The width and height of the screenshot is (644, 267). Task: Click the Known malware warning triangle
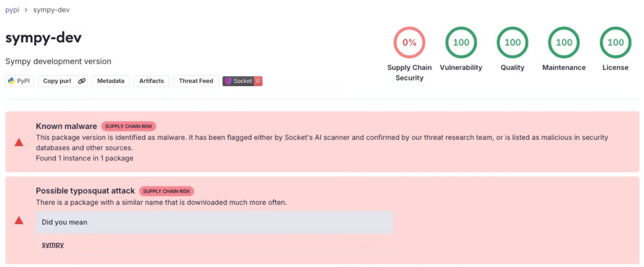[19, 142]
